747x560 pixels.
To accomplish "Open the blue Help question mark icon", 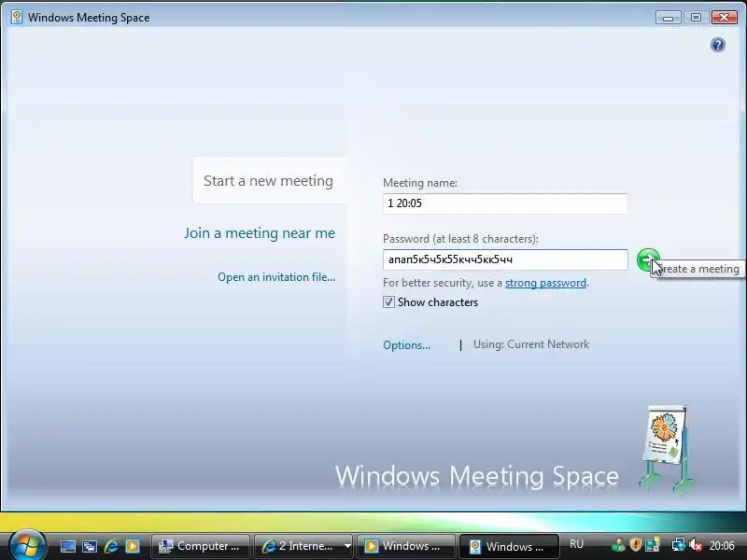I will coord(717,45).
